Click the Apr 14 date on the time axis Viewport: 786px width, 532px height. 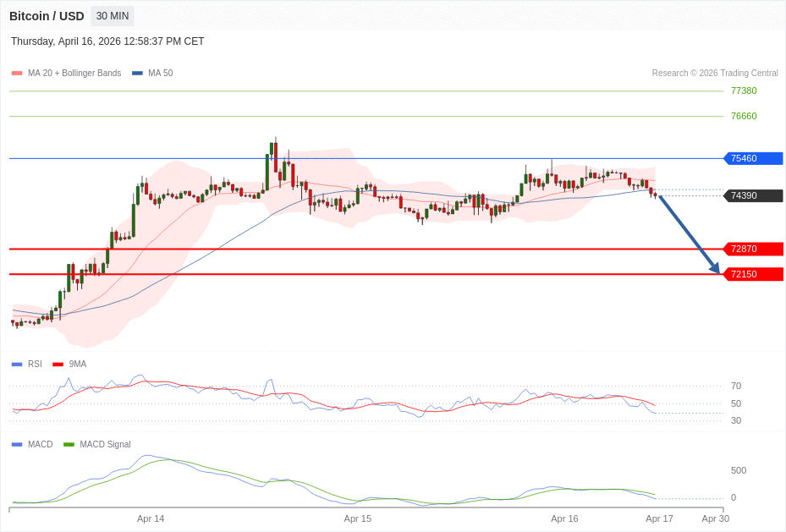[151, 518]
